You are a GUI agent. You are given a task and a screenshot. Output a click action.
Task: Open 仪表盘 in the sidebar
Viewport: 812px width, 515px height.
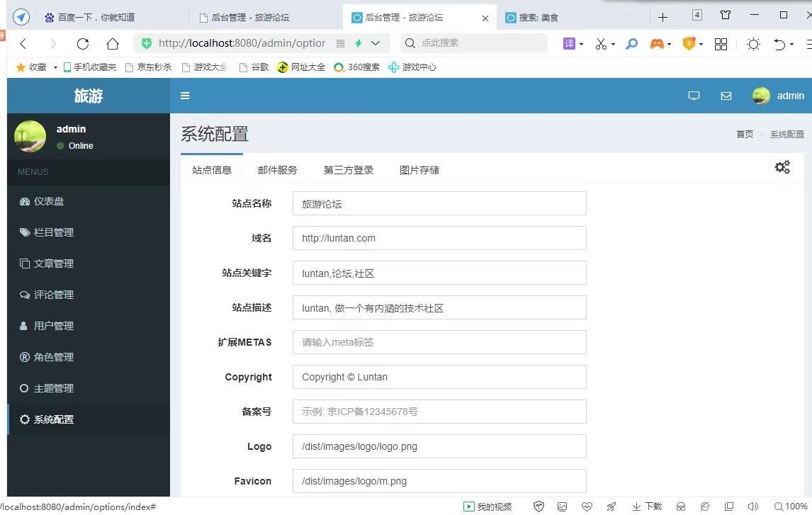point(89,201)
